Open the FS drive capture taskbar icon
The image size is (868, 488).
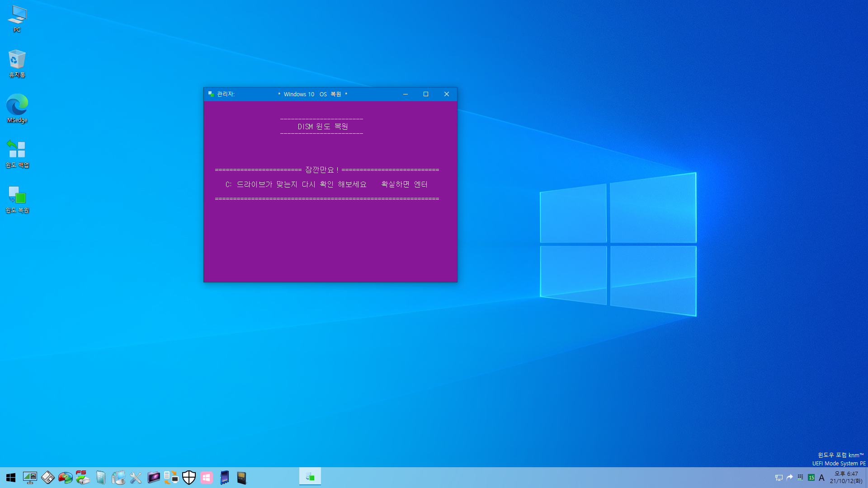click(83, 478)
